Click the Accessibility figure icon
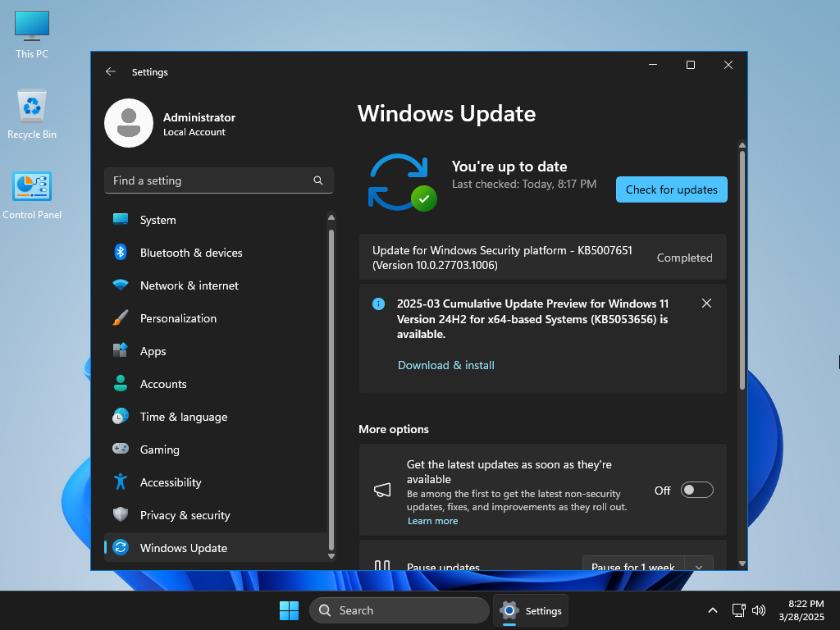Image resolution: width=840 pixels, height=630 pixels. tap(121, 482)
